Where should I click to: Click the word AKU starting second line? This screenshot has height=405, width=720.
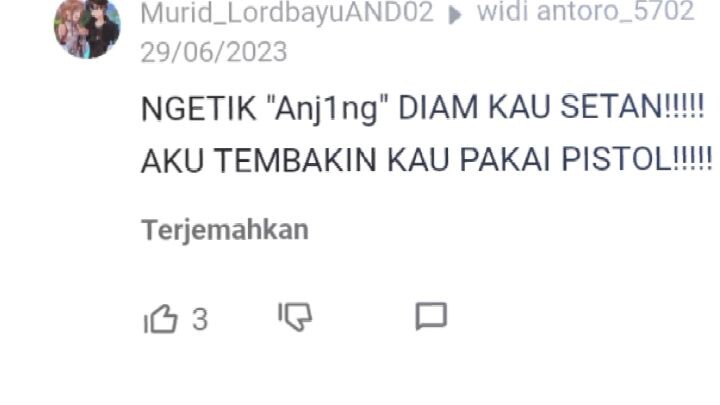pyautogui.click(x=173, y=161)
